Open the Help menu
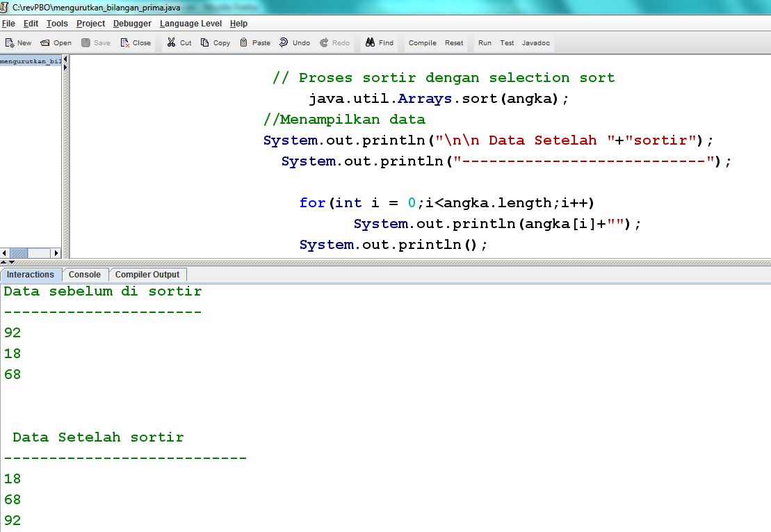The width and height of the screenshot is (771, 532). tap(238, 24)
